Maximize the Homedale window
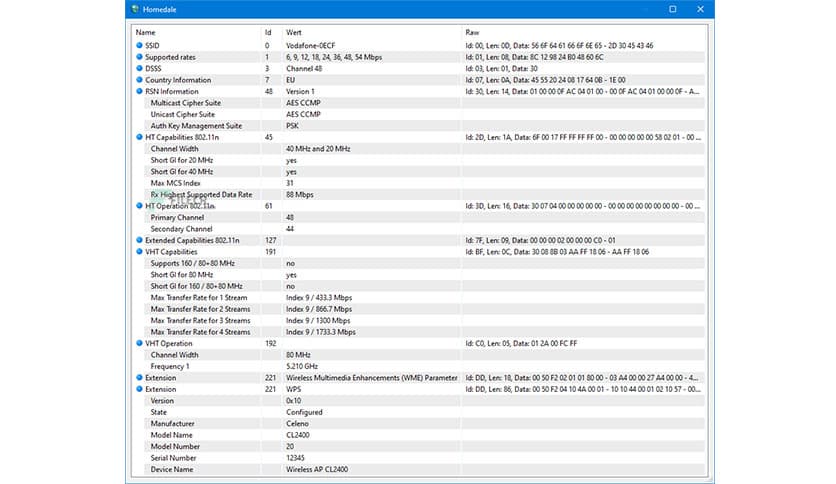The width and height of the screenshot is (836, 484). 672,9
